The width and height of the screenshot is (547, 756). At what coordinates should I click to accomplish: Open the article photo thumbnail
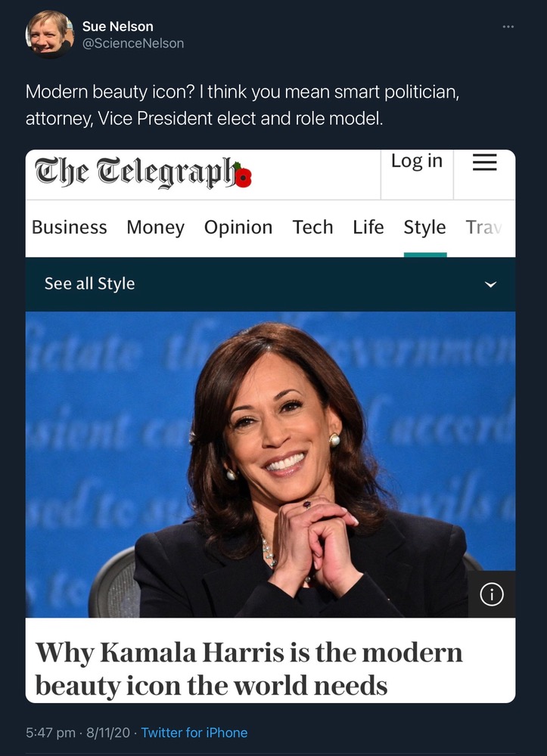point(270,464)
